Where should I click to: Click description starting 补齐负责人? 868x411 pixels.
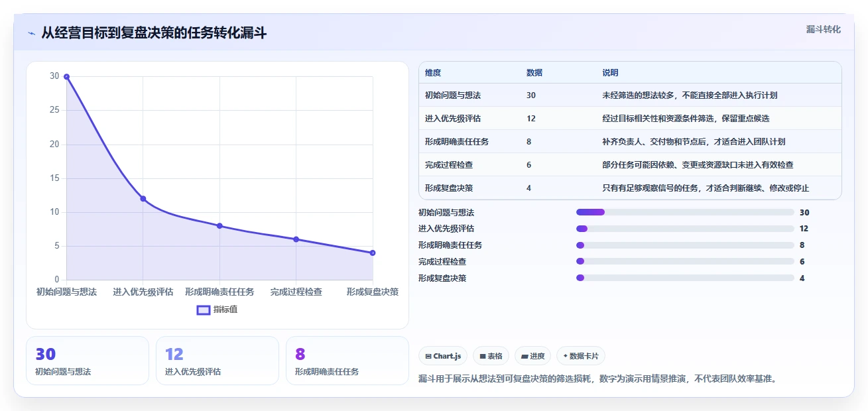click(694, 142)
